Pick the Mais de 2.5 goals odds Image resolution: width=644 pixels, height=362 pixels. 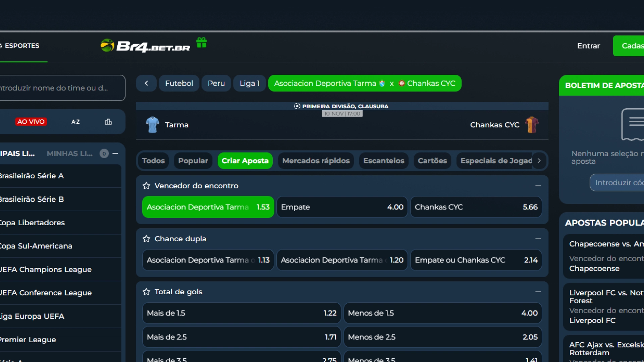coord(241,337)
